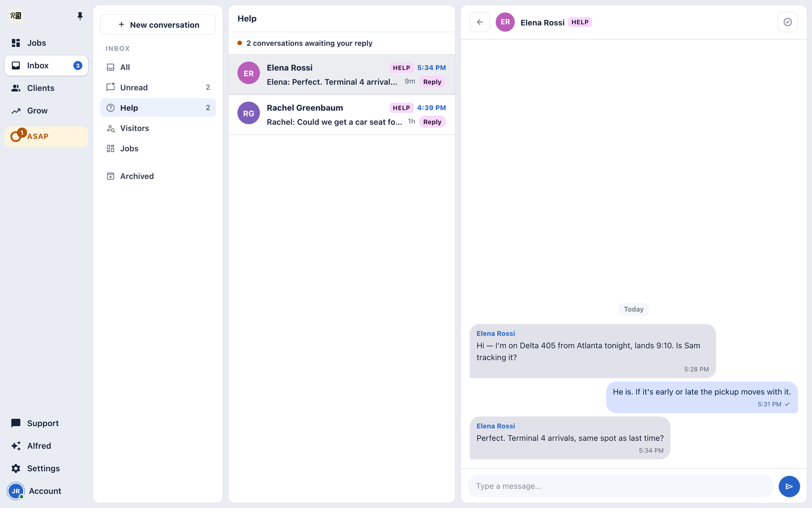Click the All folder tray icon
The image size is (812, 508).
(x=110, y=67)
